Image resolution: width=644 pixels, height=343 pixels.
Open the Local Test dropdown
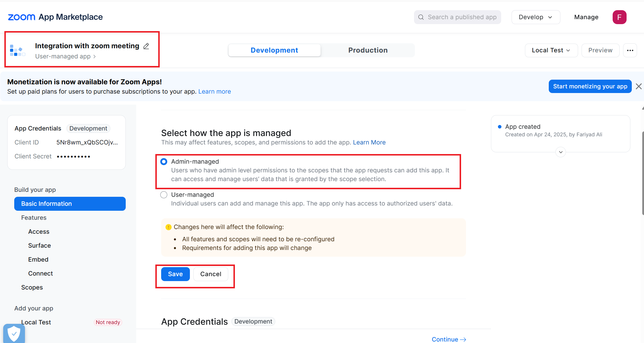tap(551, 50)
